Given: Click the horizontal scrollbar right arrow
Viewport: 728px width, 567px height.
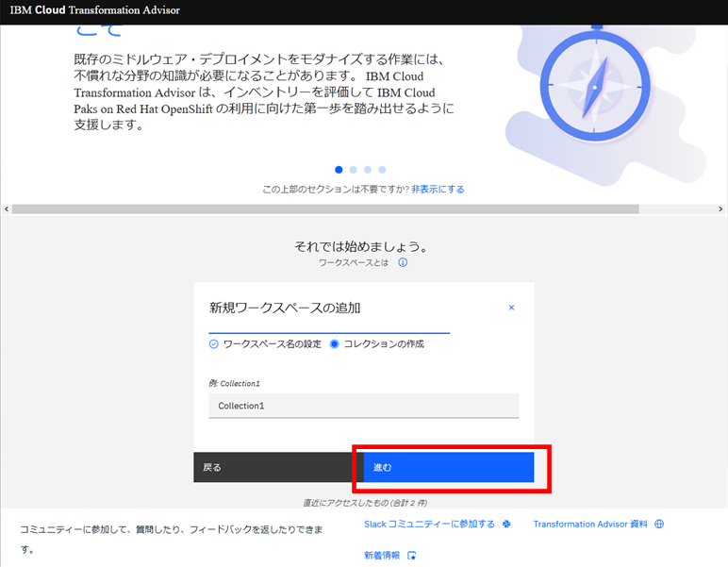Looking at the screenshot, I should [x=720, y=208].
